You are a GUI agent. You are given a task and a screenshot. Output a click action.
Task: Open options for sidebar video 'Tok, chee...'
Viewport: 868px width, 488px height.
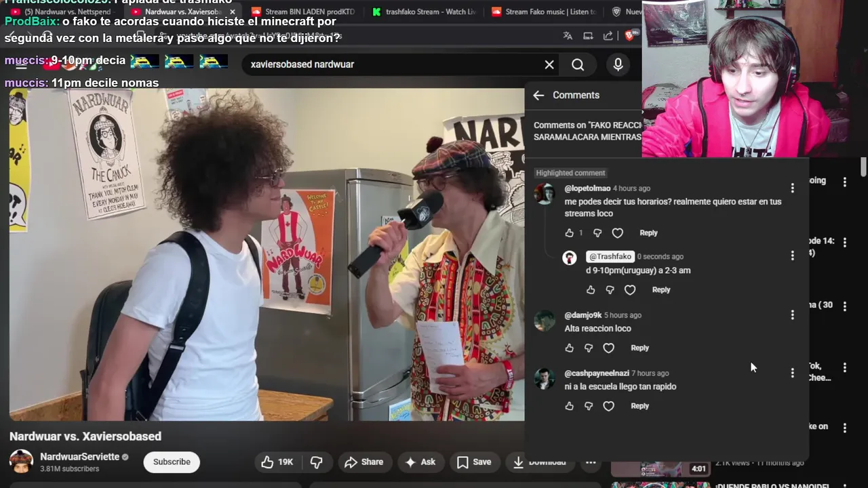844,367
